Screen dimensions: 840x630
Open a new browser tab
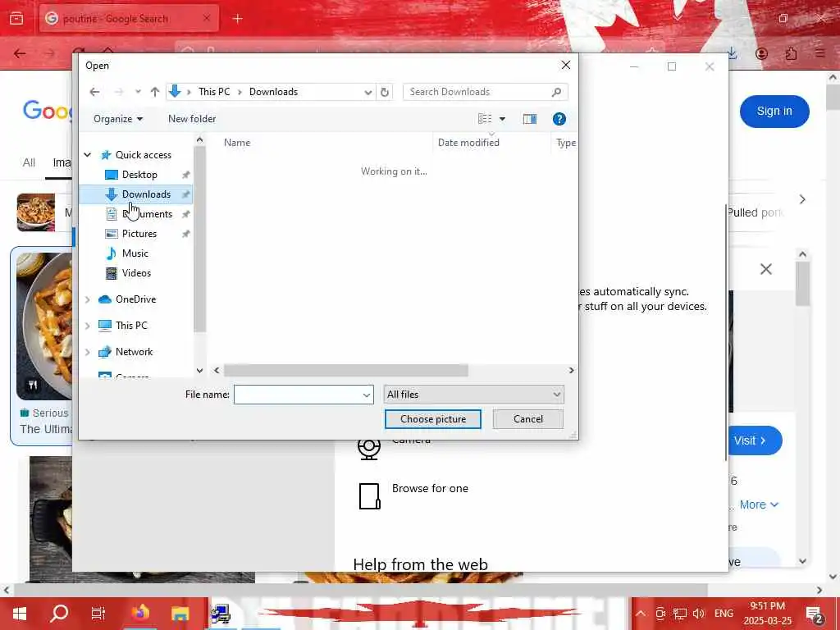point(238,19)
